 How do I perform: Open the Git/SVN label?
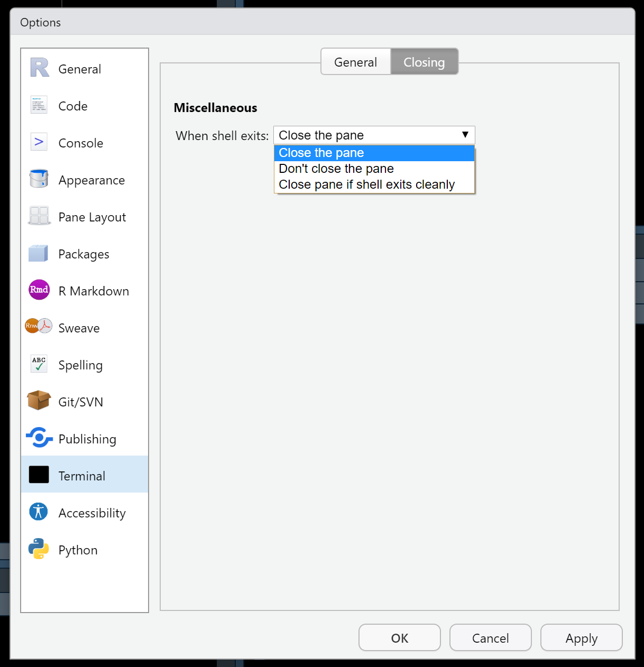[x=80, y=402]
